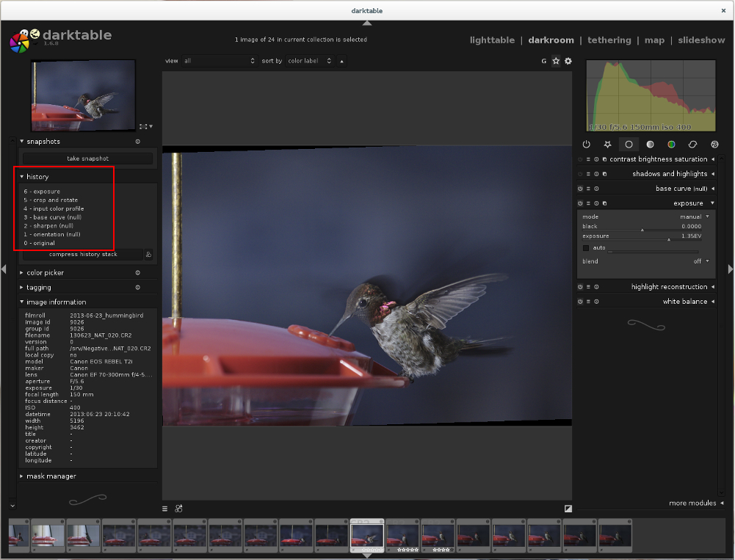The height and width of the screenshot is (560, 735).
Task: Disable the highlight reconstruction module
Action: (x=580, y=287)
